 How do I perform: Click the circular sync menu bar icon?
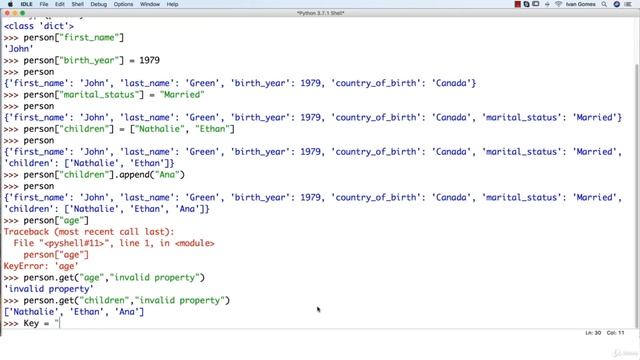pyautogui.click(x=527, y=4)
